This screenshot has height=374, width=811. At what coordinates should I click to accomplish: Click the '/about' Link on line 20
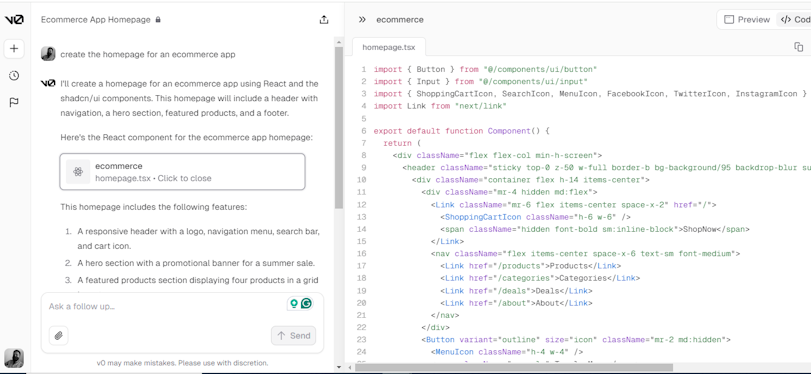pyautogui.click(x=516, y=303)
